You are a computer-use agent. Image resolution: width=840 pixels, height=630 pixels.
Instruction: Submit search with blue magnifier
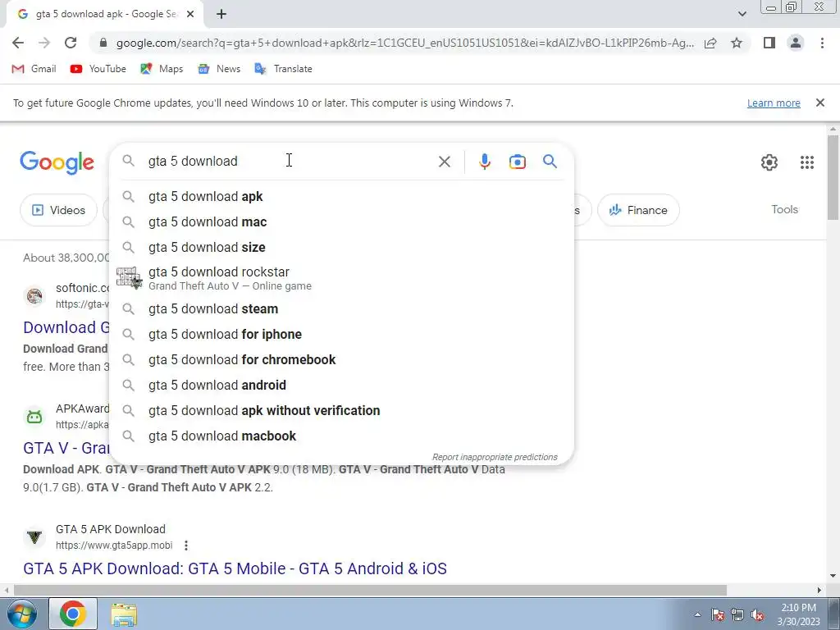pos(550,162)
